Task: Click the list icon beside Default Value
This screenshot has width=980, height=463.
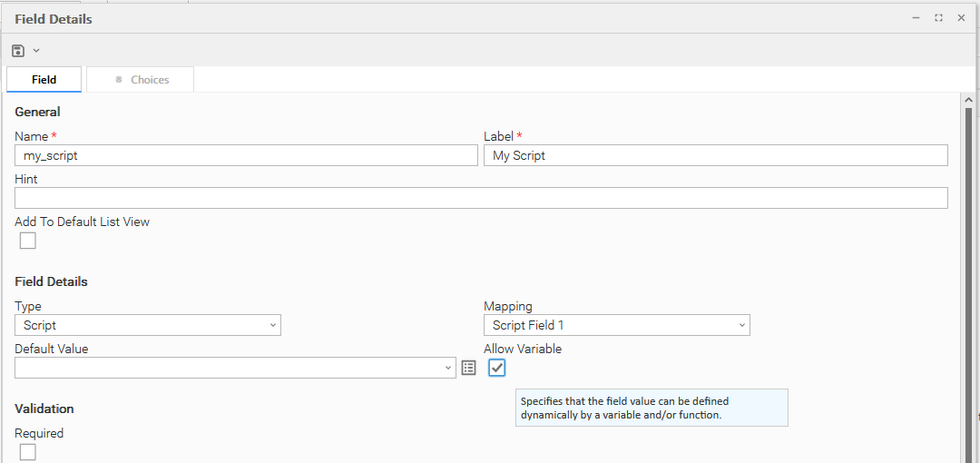Action: click(x=468, y=368)
